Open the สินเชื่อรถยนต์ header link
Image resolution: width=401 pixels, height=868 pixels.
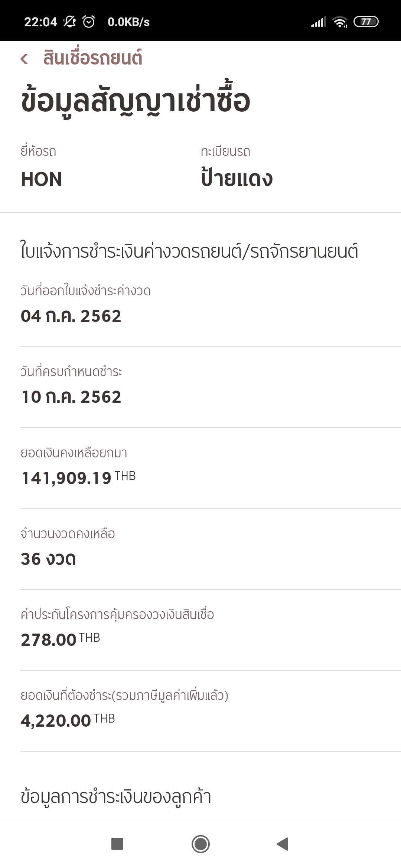92,58
